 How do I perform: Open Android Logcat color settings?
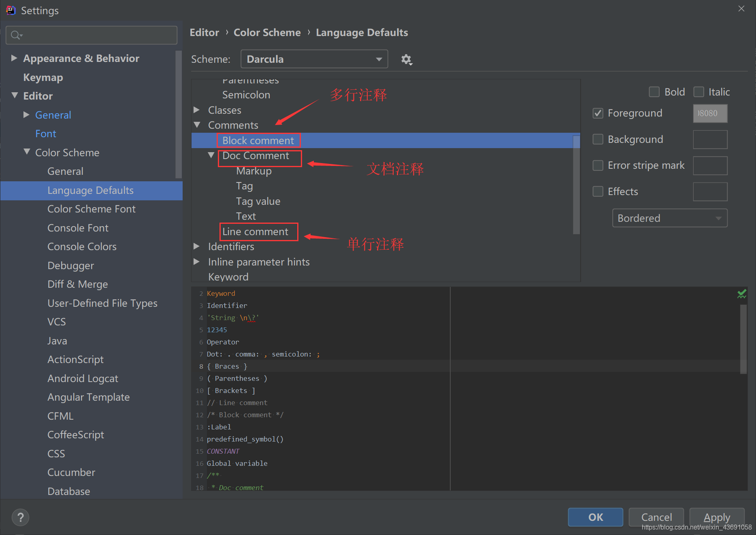[x=83, y=378]
